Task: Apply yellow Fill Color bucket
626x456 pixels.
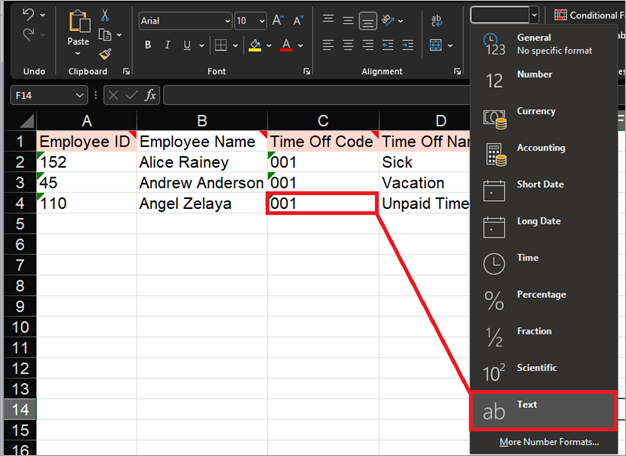Action: coord(255,45)
